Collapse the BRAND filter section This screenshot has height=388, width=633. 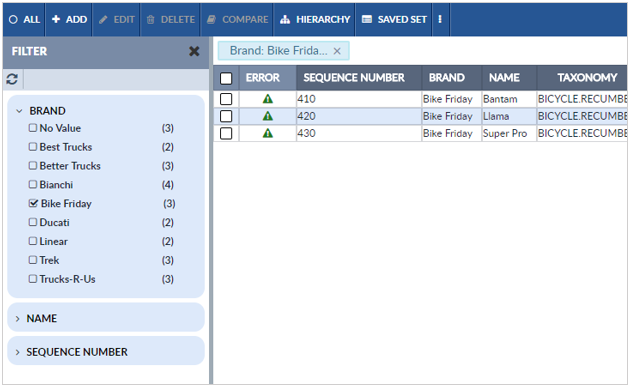[19, 111]
